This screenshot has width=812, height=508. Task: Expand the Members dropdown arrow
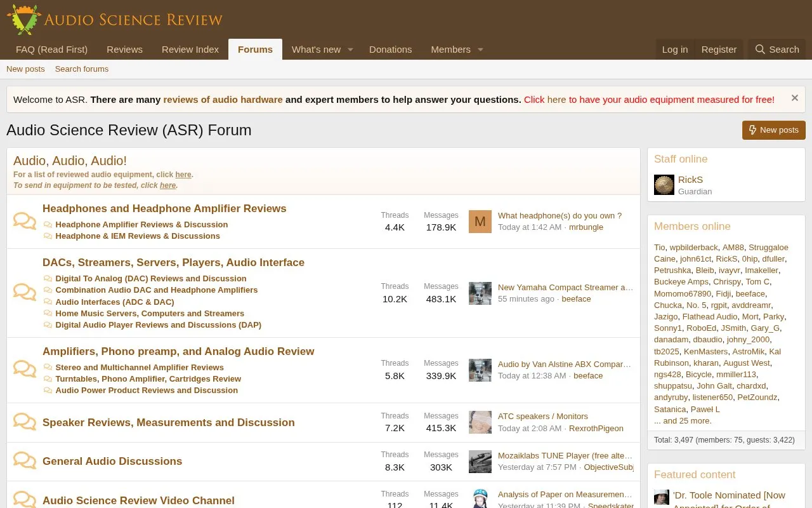point(480,50)
